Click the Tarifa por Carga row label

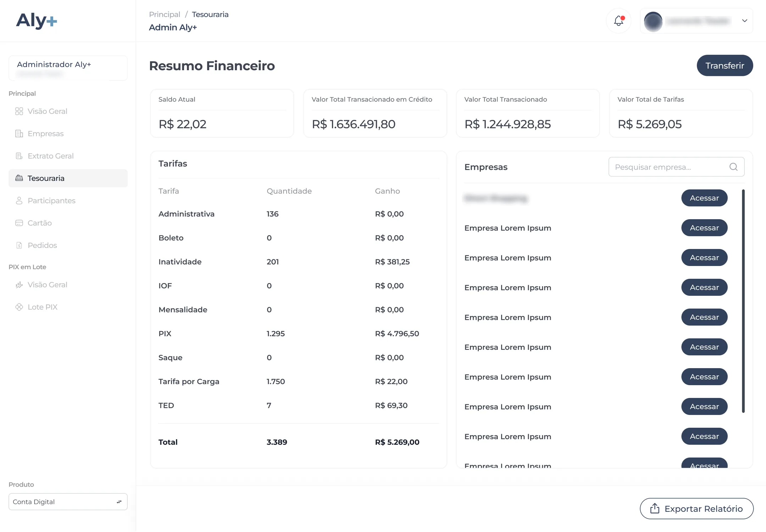pos(189,382)
